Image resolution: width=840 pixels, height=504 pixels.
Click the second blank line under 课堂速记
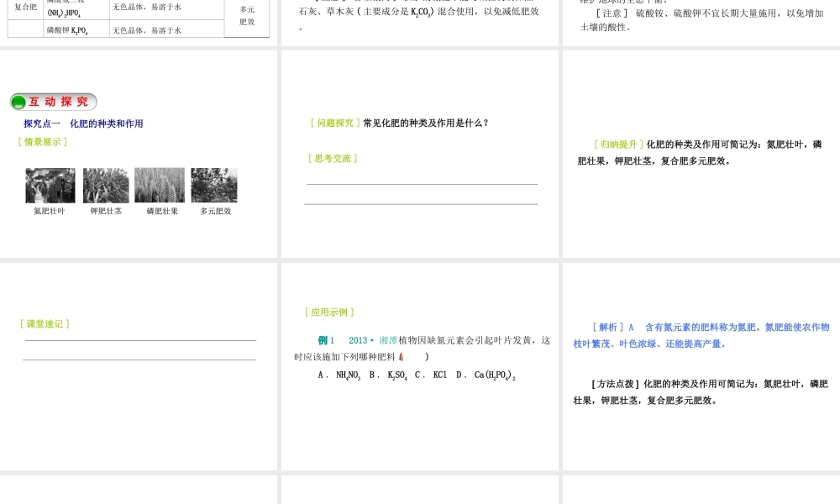coord(139,360)
